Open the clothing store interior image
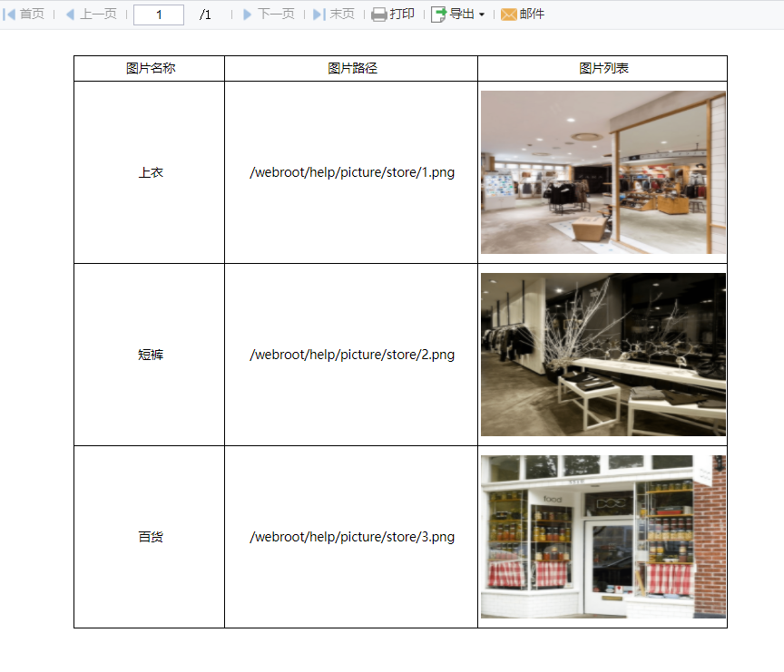The height and width of the screenshot is (672, 784). click(603, 172)
